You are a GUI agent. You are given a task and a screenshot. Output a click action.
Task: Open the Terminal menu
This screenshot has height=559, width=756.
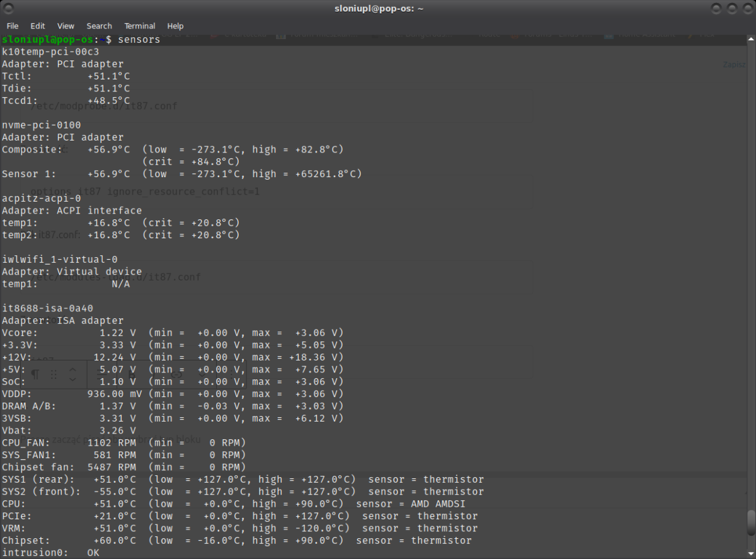[139, 26]
